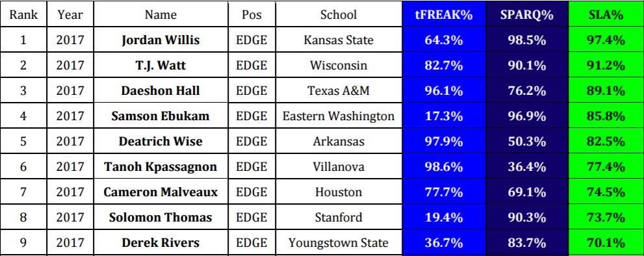Click the Cameron Malveaux name cell

161,192
